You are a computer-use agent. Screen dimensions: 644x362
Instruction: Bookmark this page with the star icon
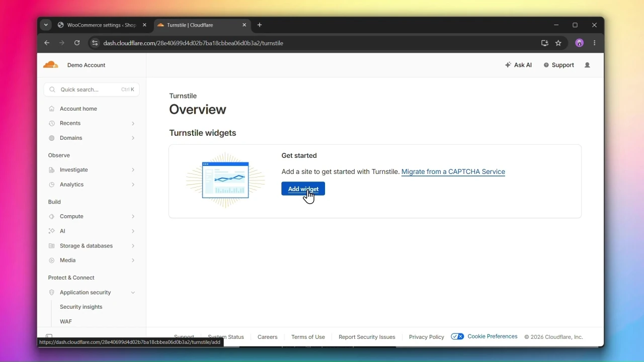(558, 43)
